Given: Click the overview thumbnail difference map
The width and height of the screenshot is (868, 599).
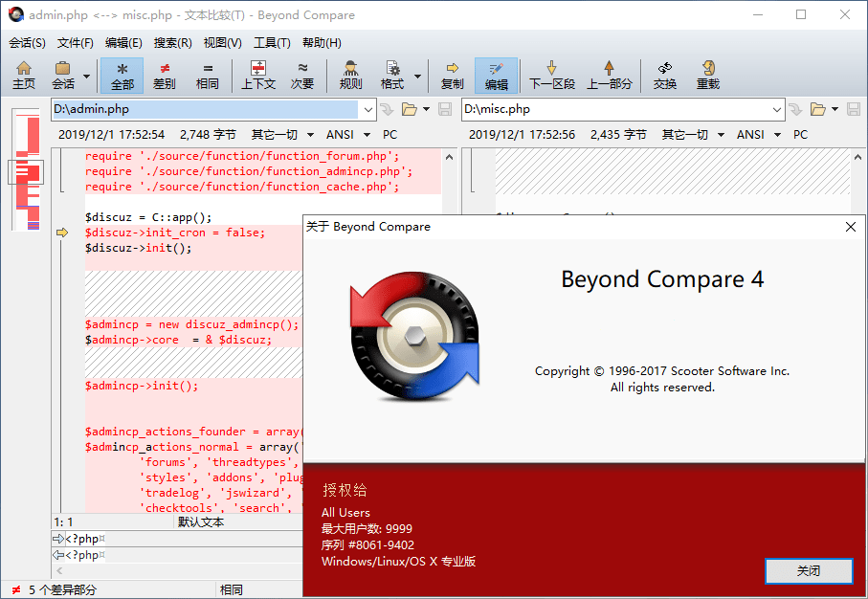Looking at the screenshot, I should click(26, 169).
